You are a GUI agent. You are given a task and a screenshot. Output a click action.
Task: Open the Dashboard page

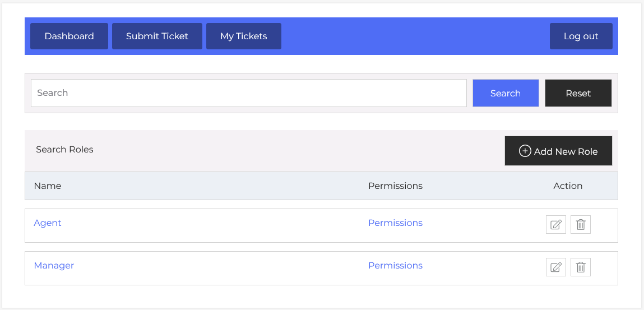click(x=69, y=36)
